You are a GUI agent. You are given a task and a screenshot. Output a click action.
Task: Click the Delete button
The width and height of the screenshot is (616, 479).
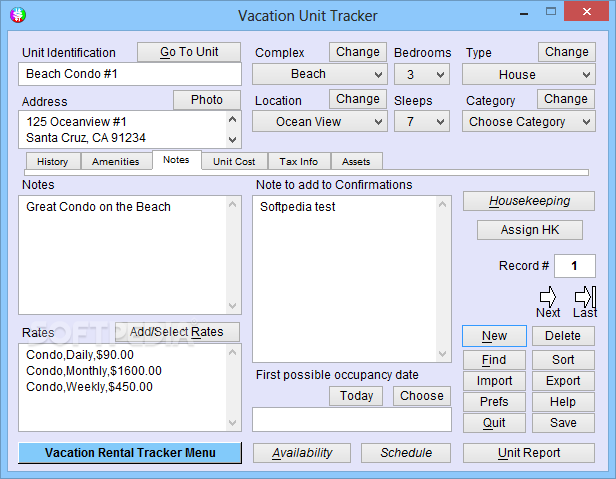[563, 336]
